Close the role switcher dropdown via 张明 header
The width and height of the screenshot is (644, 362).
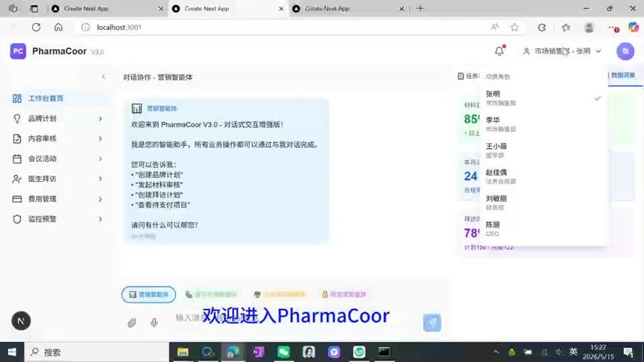pos(562,51)
